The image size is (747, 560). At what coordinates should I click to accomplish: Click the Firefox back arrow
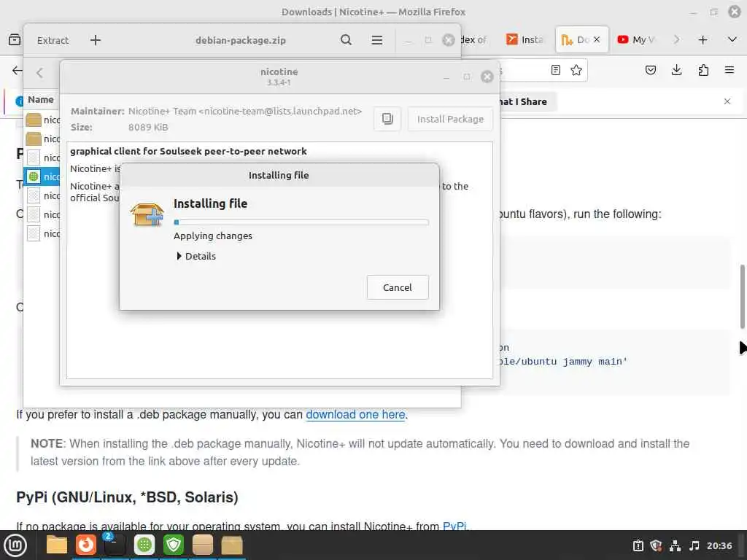[18, 71]
